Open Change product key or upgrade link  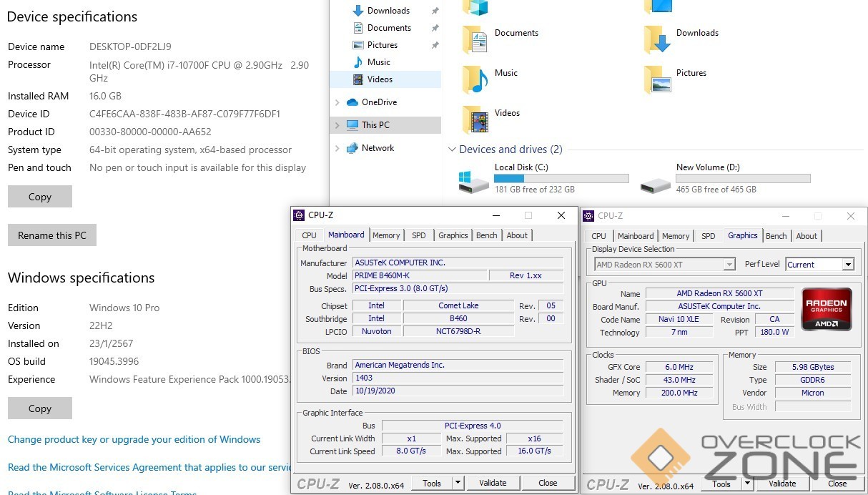(134, 439)
